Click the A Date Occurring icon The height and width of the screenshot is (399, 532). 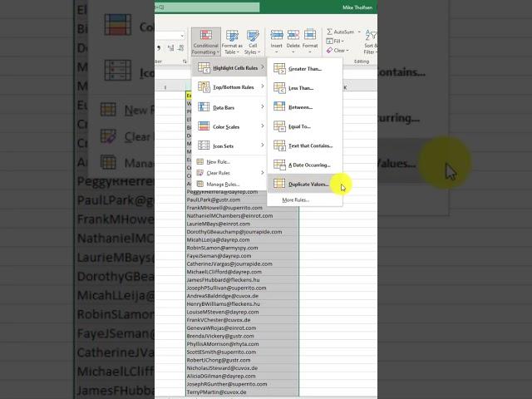279,165
